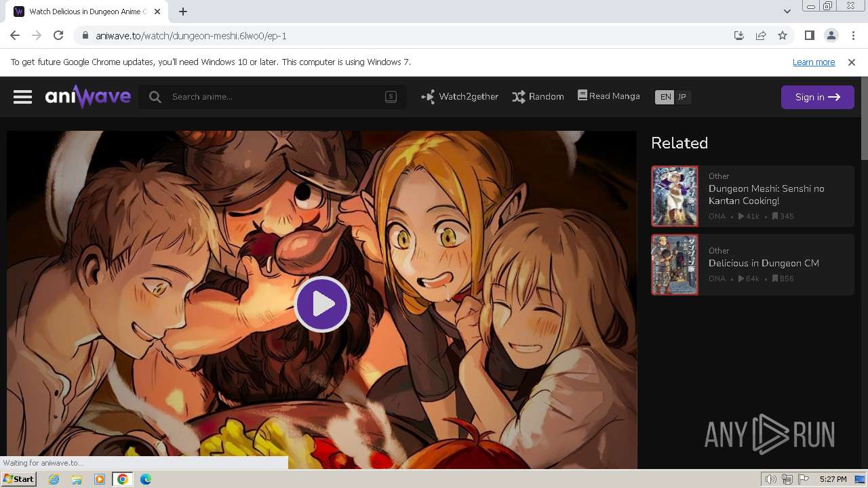868x488 pixels.
Task: Open Delicious in Dungeon CM title link
Action: [764, 263]
